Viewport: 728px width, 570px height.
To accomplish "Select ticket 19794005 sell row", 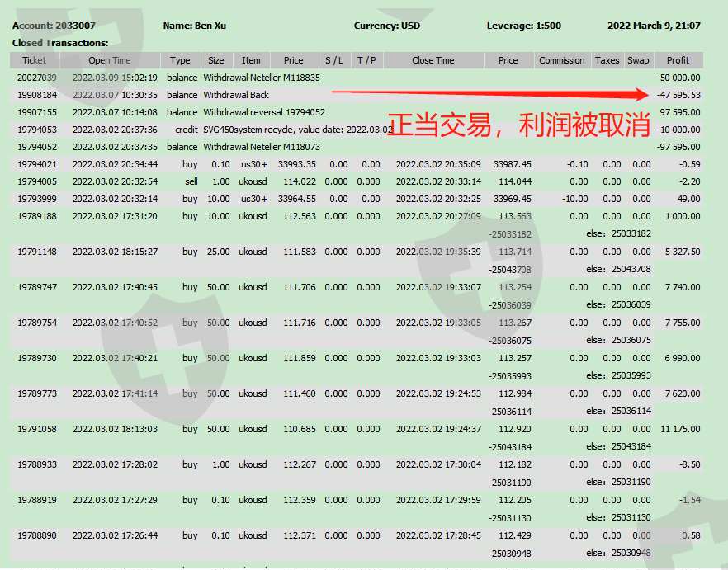I will tap(37, 181).
